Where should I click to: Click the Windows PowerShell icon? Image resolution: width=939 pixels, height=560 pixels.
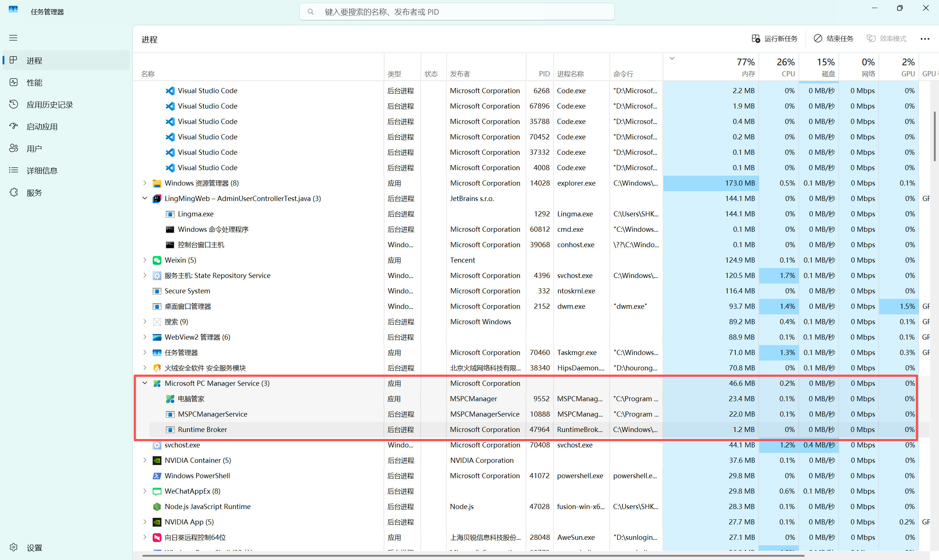pos(157,476)
